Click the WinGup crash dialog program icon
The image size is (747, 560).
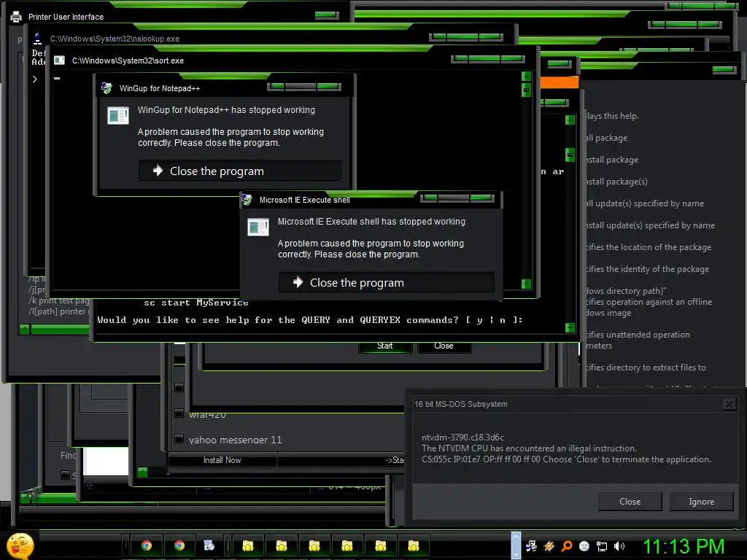point(118,116)
